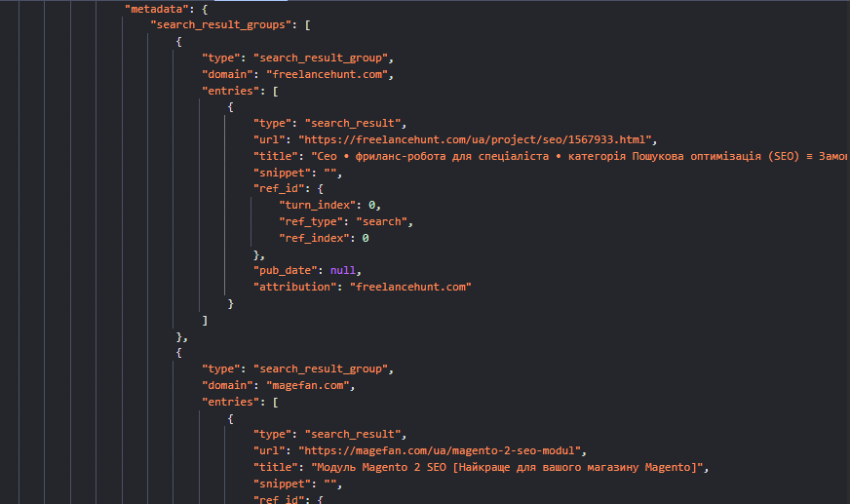Click the Ukrainian title starting with "Сео"
Image resolution: width=850 pixels, height=504 pixels.
[x=575, y=156]
